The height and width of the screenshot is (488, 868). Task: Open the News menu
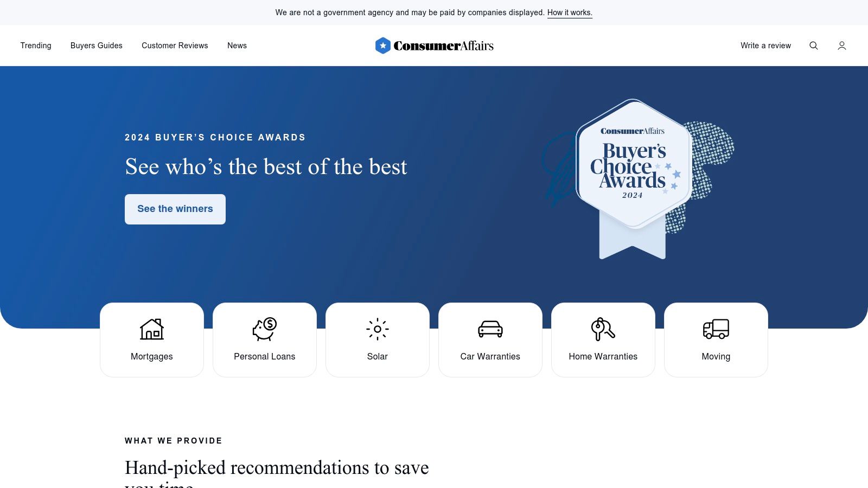click(x=237, y=46)
